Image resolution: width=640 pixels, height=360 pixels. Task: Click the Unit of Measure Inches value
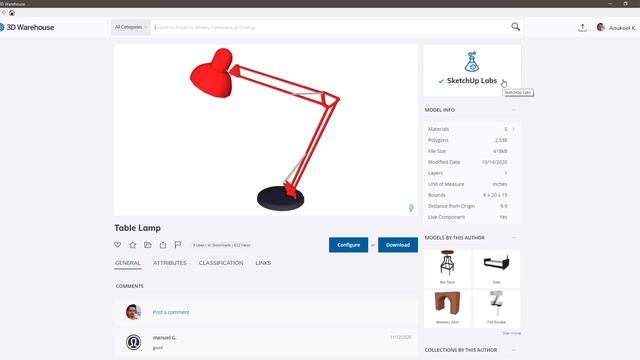coord(500,184)
